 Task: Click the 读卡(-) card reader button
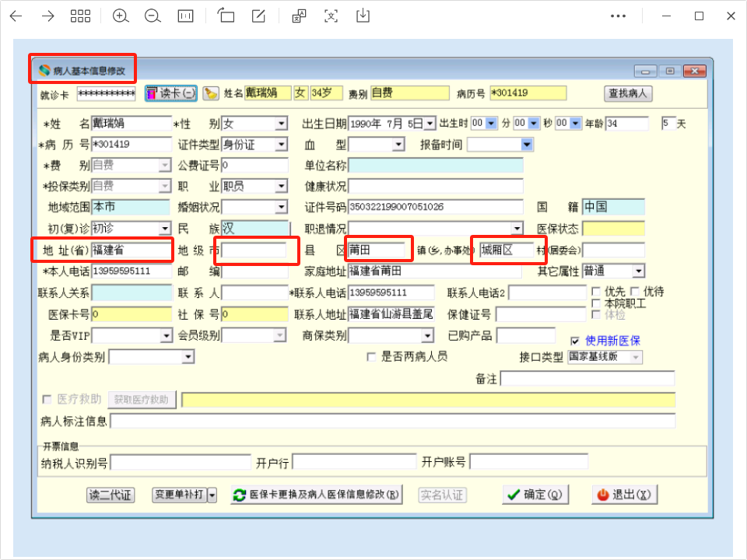[x=171, y=93]
